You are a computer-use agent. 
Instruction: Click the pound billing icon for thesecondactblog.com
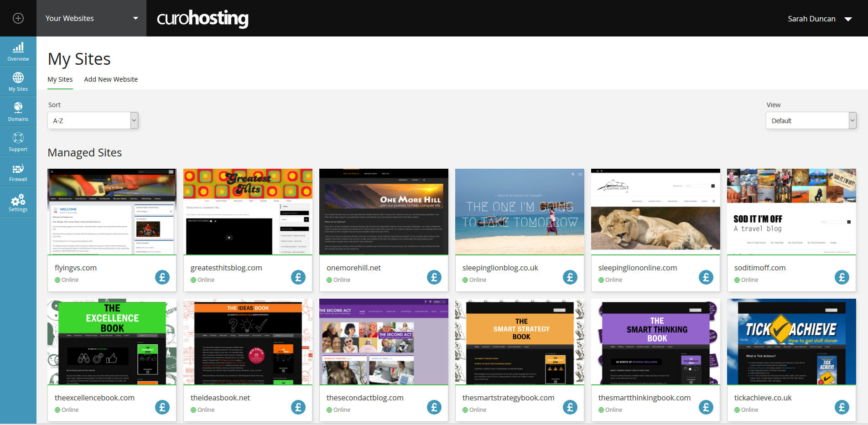point(434,407)
